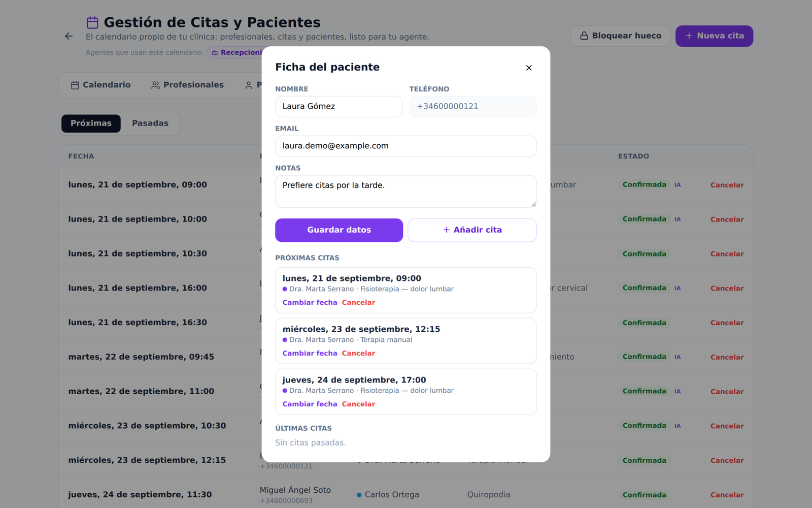Cancel the martes 22 septiembre 09:45 row
Image resolution: width=812 pixels, height=508 pixels.
coord(727,357)
